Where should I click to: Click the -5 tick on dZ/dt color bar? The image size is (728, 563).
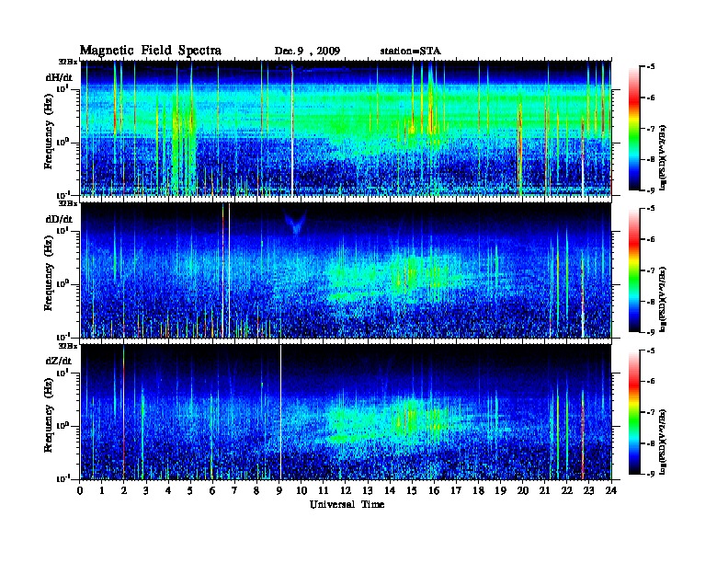650,350
